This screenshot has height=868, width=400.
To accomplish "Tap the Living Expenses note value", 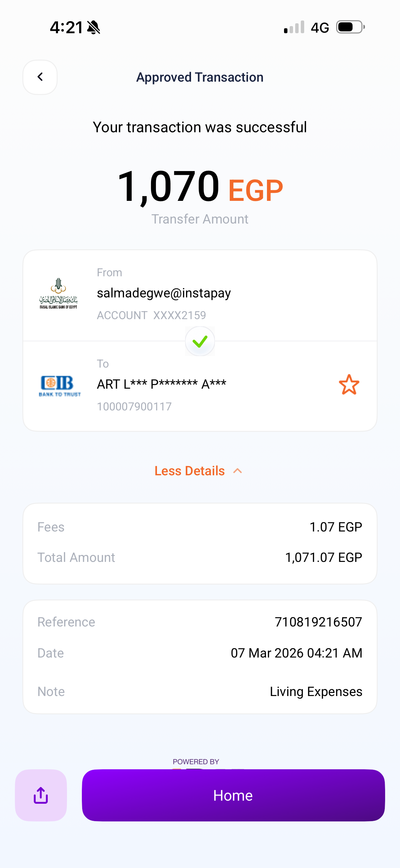I will pos(316,691).
